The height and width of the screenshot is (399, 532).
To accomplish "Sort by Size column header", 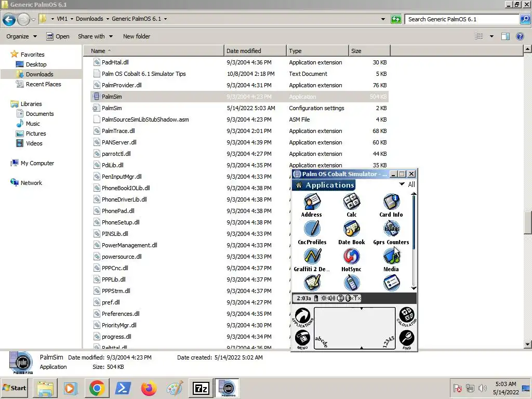I will click(369, 51).
